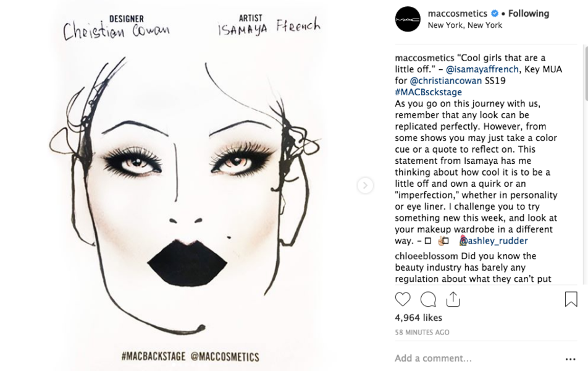This screenshot has height=371, width=588.
Task: Click the share post icon
Action: (x=453, y=299)
